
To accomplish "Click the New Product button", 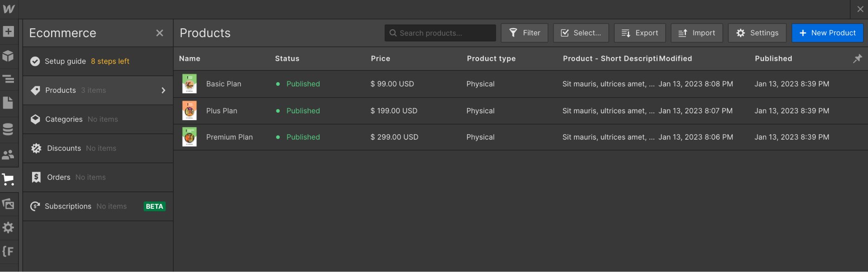I will (x=828, y=33).
